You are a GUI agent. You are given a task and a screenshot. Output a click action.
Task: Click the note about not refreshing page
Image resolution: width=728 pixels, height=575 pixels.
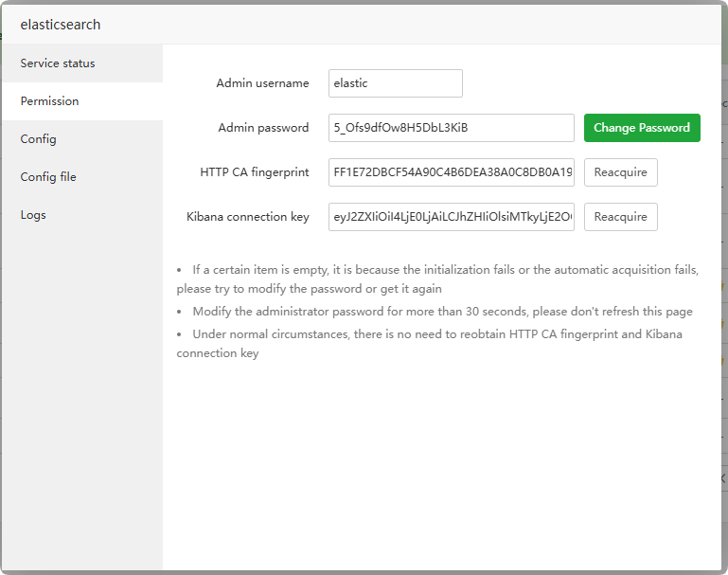pos(442,312)
